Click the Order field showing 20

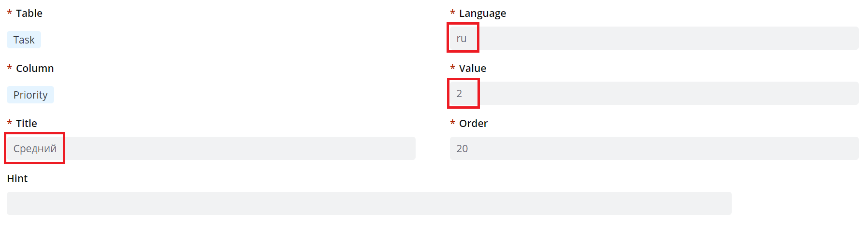pos(653,148)
